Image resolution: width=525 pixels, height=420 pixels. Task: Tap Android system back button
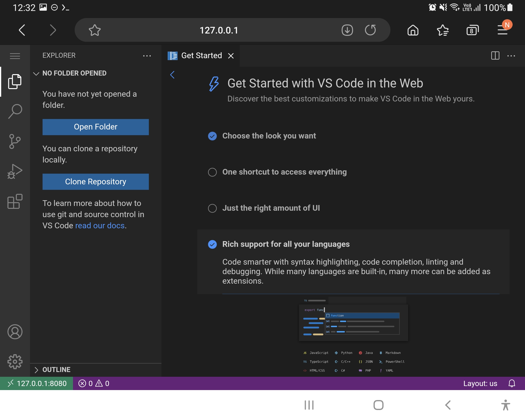click(448, 405)
